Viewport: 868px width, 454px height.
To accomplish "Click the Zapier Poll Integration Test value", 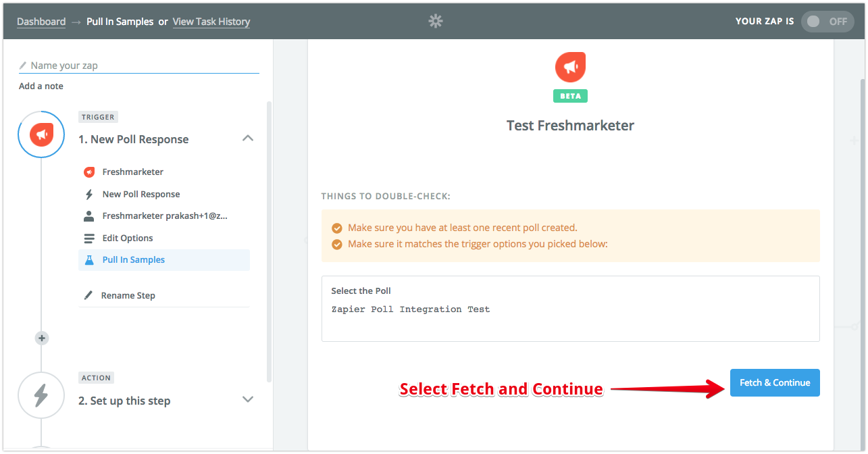I will (411, 309).
